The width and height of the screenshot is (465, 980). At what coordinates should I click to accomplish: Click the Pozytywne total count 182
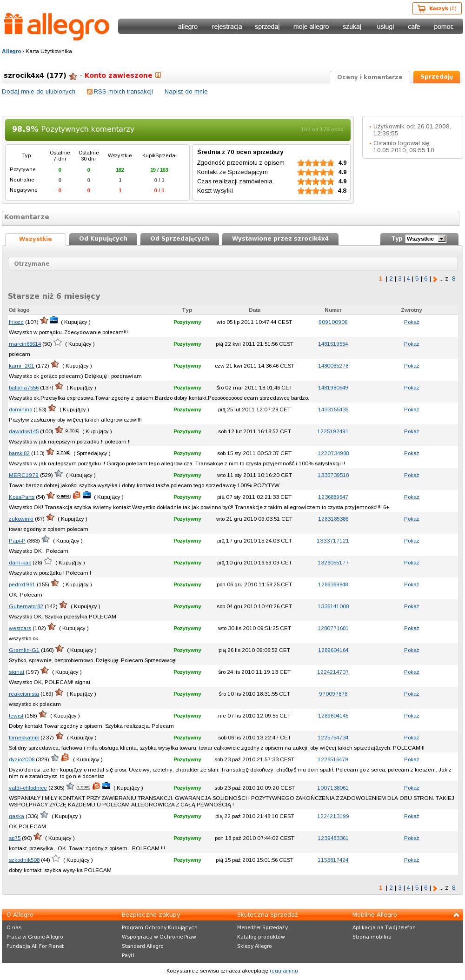(x=120, y=170)
